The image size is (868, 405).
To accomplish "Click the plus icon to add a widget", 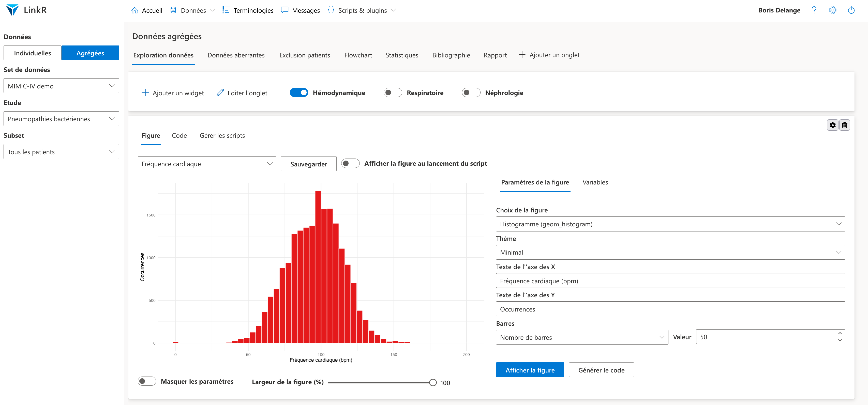I will point(145,93).
